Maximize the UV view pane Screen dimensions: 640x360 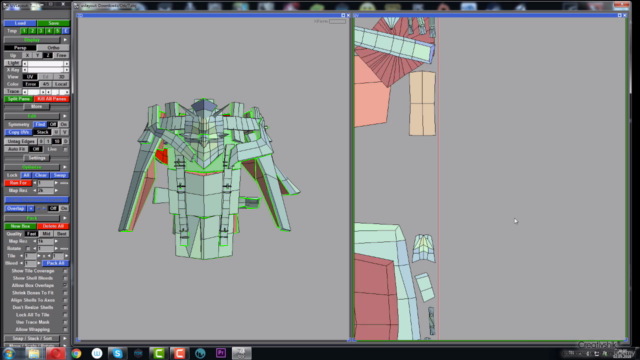tap(619, 16)
